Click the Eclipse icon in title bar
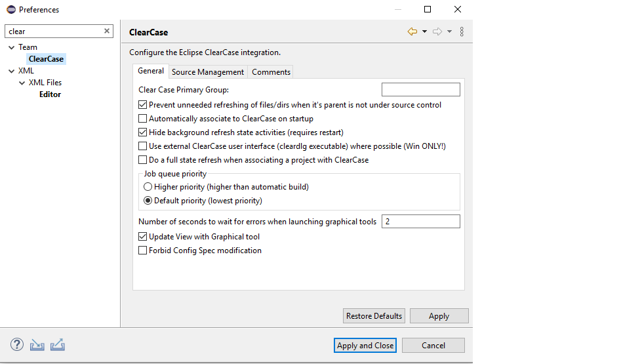 (10, 9)
